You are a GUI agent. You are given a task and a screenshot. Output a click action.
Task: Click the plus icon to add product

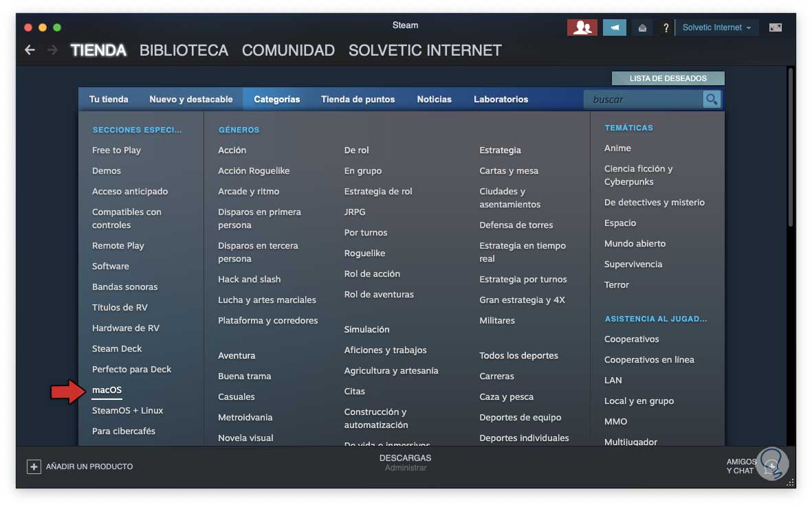pos(34,466)
